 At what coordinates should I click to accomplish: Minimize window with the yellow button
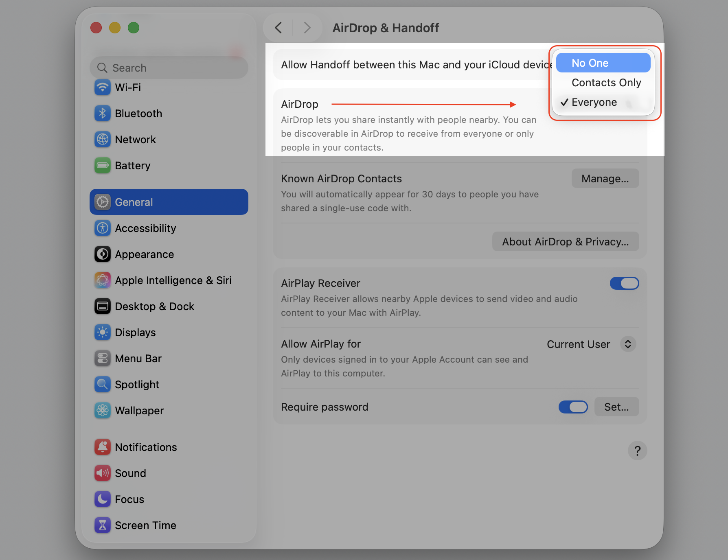[x=115, y=28]
